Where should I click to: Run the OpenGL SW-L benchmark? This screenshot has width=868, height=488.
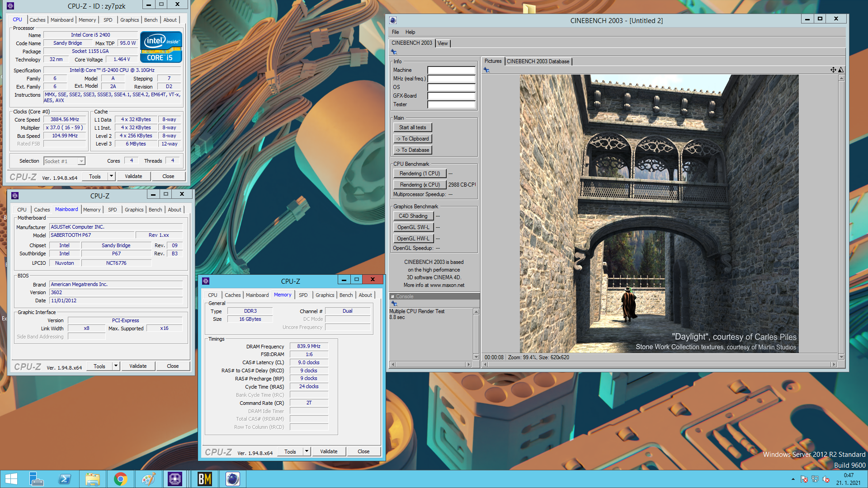point(413,227)
